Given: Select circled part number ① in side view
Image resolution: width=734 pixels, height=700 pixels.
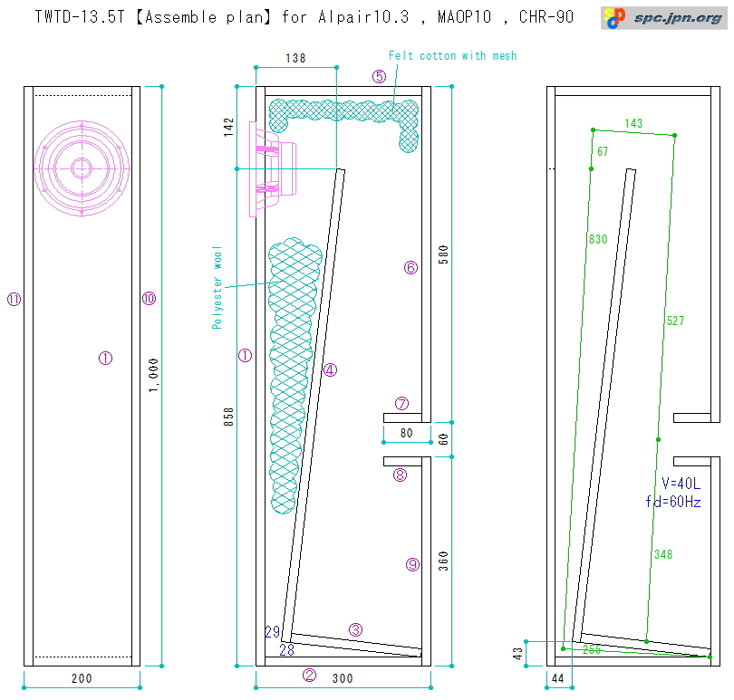Looking at the screenshot, I should pyautogui.click(x=246, y=355).
